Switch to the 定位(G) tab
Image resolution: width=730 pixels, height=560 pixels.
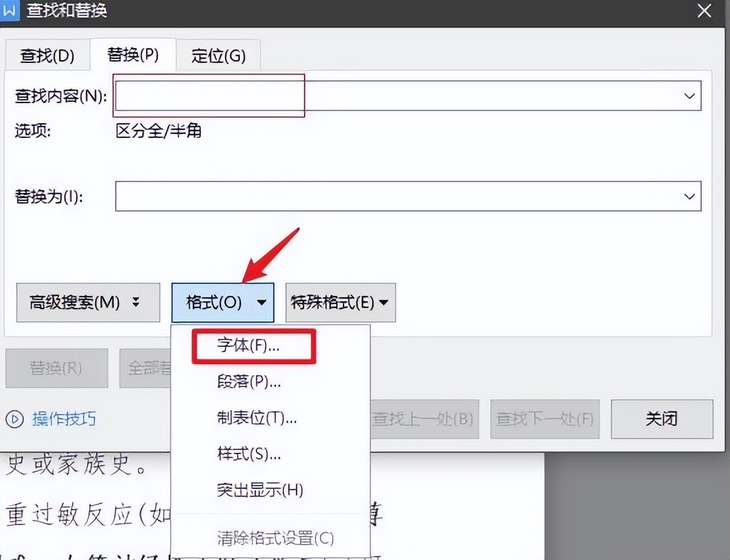tap(218, 55)
